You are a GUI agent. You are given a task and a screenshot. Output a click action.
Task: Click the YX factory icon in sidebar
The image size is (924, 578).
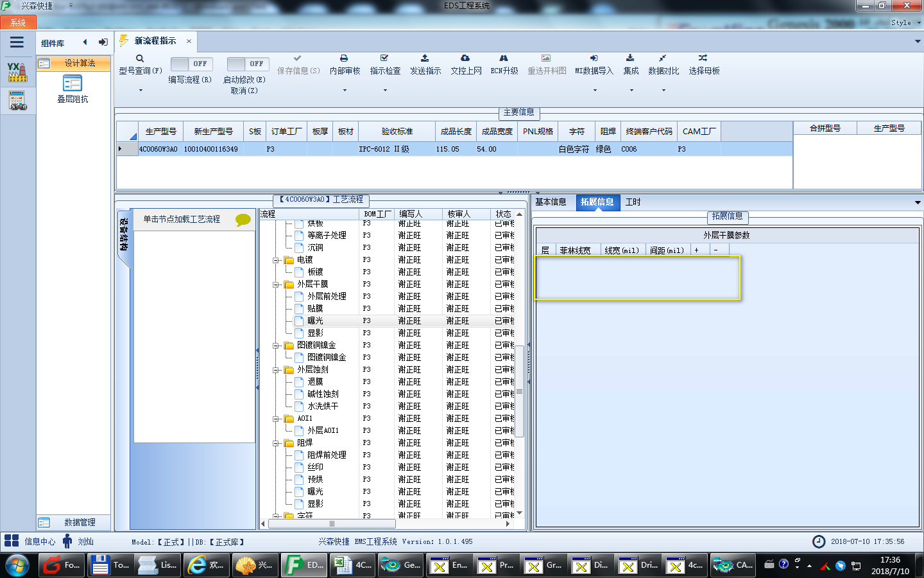click(x=17, y=71)
